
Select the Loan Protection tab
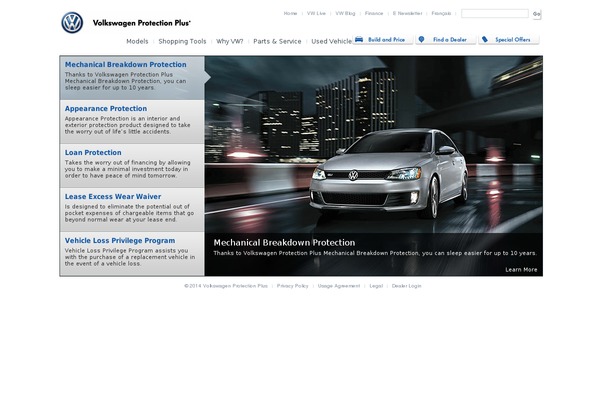[132, 166]
